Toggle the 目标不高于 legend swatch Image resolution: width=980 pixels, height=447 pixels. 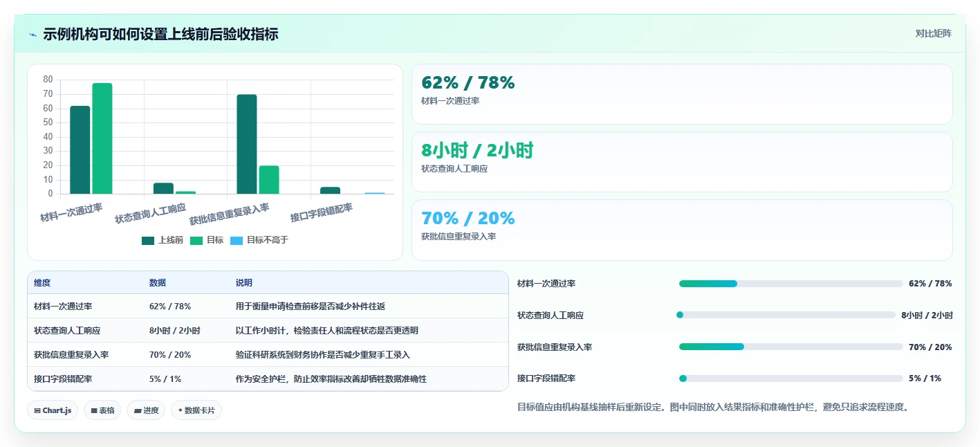(x=237, y=240)
